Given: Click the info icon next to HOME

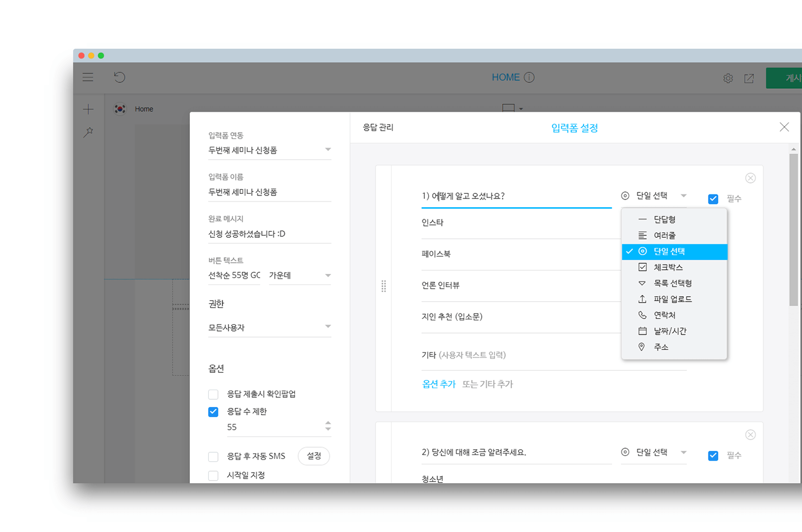Looking at the screenshot, I should coord(529,77).
